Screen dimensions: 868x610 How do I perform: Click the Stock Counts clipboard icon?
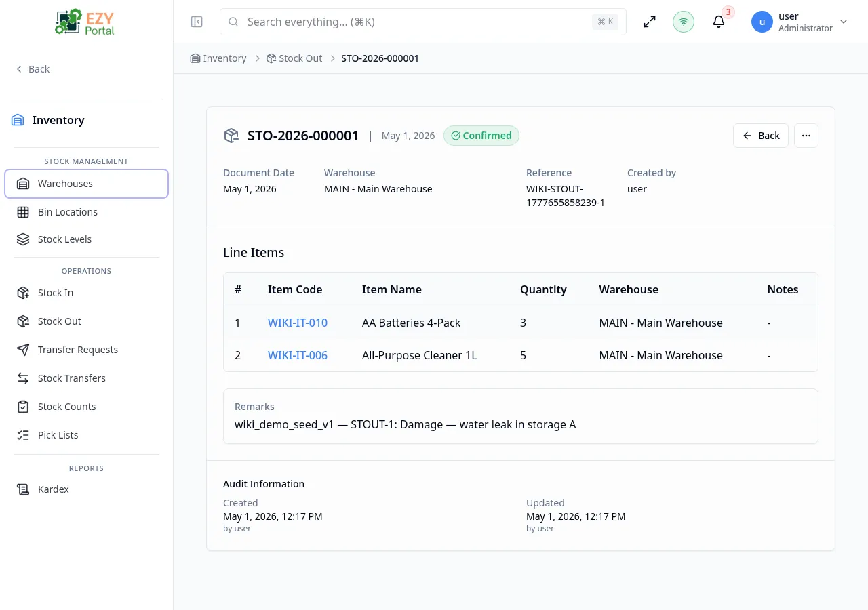(x=23, y=407)
